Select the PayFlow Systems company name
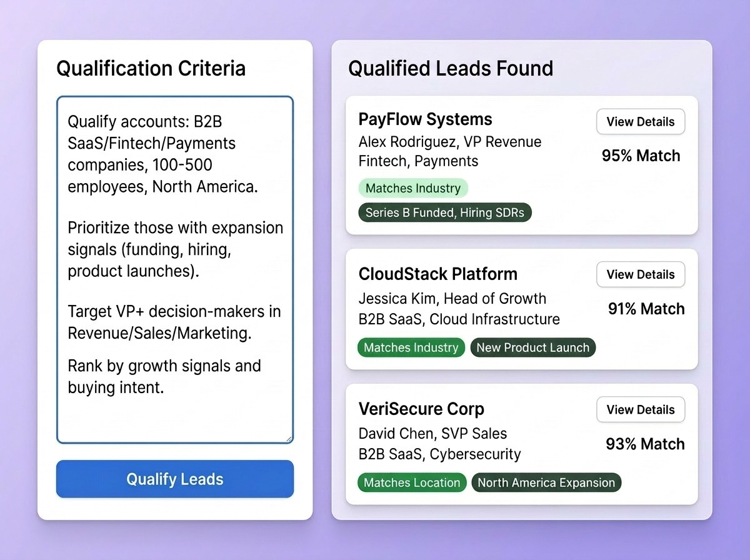 point(425,119)
